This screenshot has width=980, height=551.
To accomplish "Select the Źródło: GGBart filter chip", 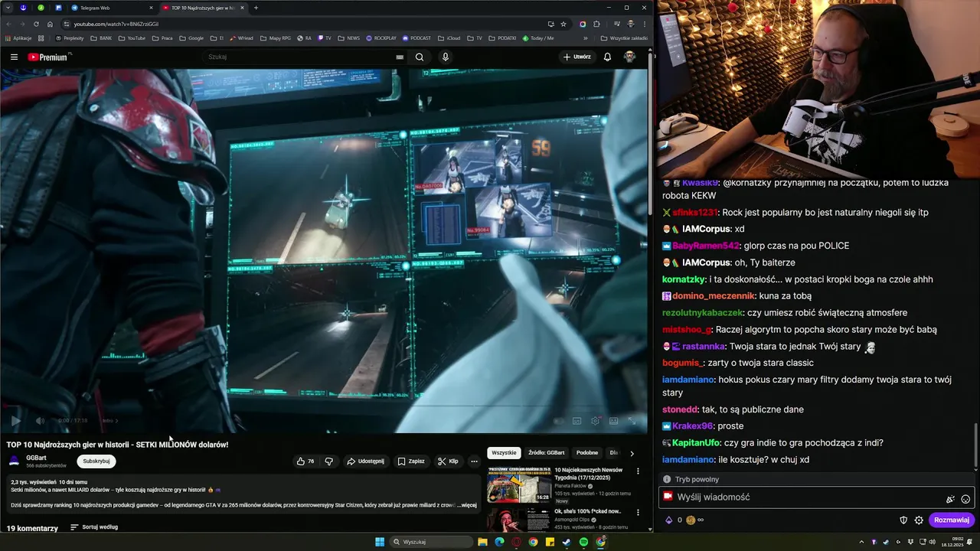I will coord(547,453).
